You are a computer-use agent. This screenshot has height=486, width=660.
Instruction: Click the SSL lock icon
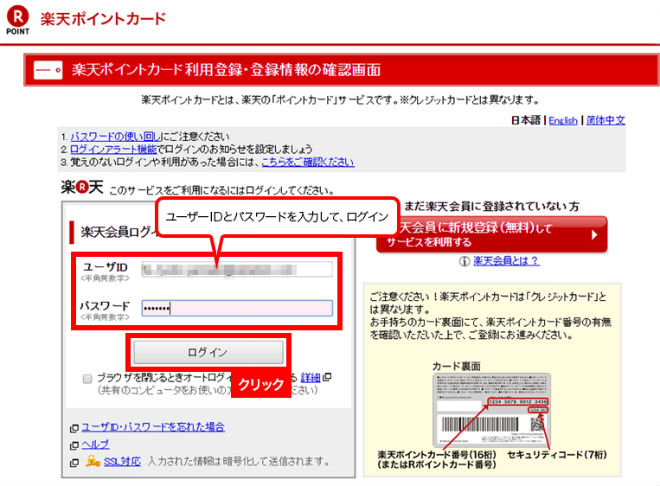point(94,461)
